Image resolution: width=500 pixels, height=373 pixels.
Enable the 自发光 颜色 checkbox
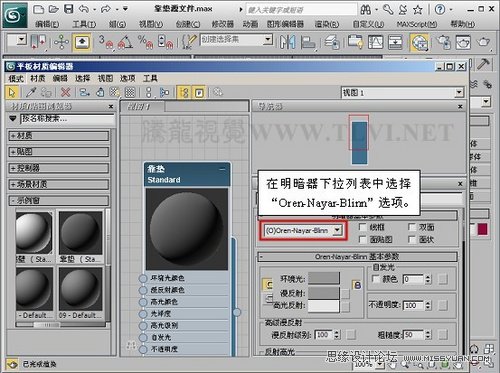tap(376, 279)
